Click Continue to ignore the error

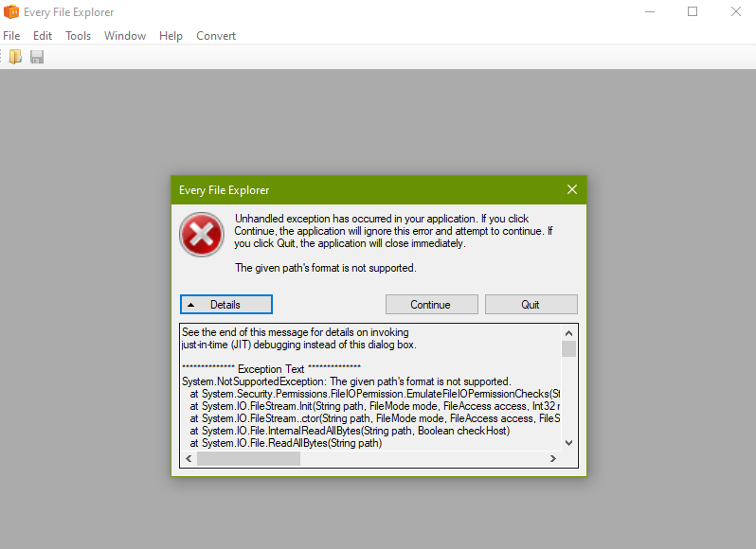coord(431,305)
